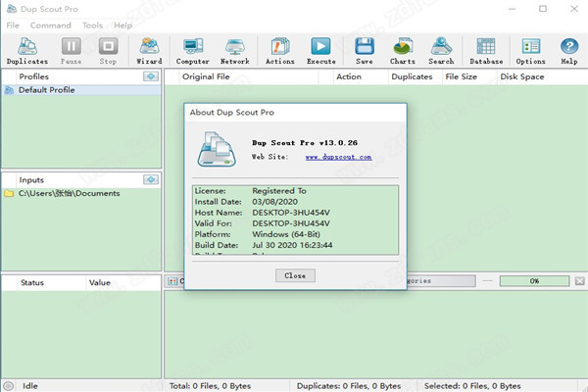The height and width of the screenshot is (392, 588).
Task: Click the 0% progress bar
Action: pos(535,281)
